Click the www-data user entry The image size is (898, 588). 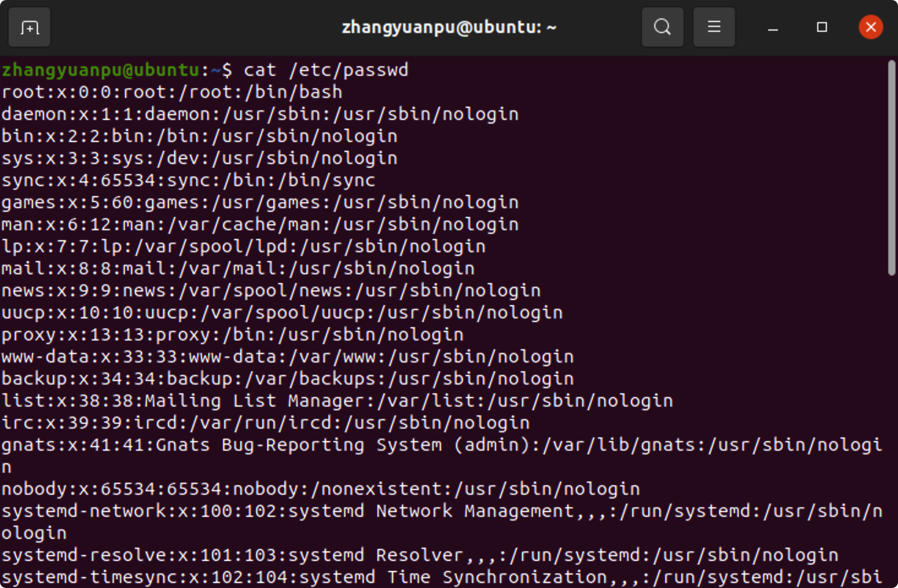coord(285,356)
